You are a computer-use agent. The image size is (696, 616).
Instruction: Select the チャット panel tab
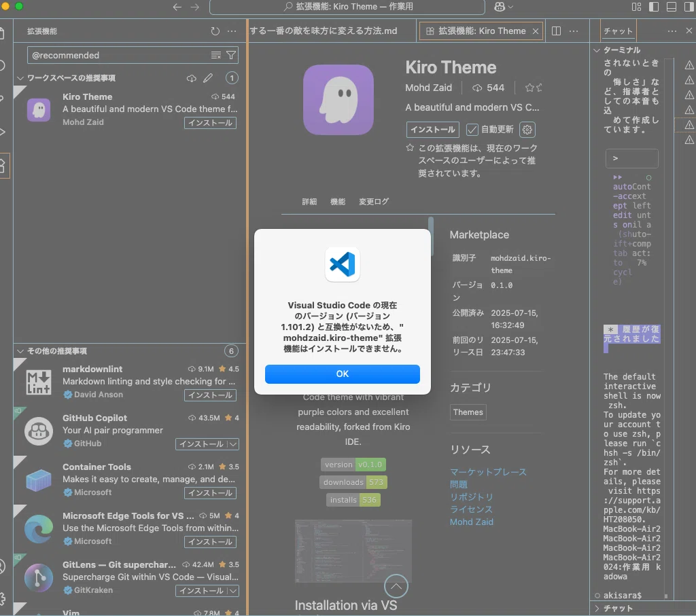(618, 31)
